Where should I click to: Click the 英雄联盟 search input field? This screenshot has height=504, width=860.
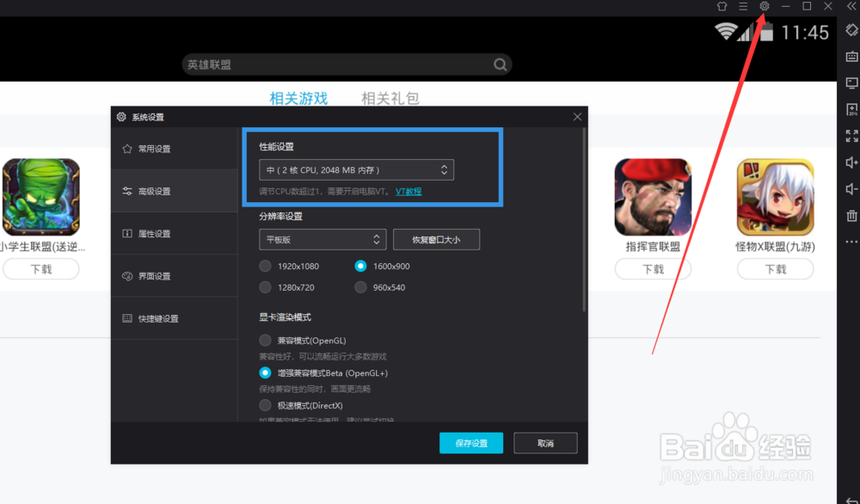tap(347, 65)
